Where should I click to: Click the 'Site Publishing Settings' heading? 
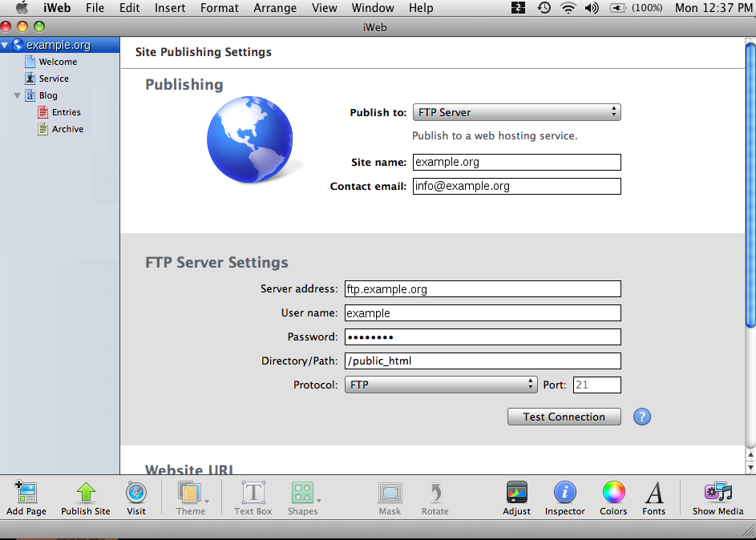(x=204, y=52)
